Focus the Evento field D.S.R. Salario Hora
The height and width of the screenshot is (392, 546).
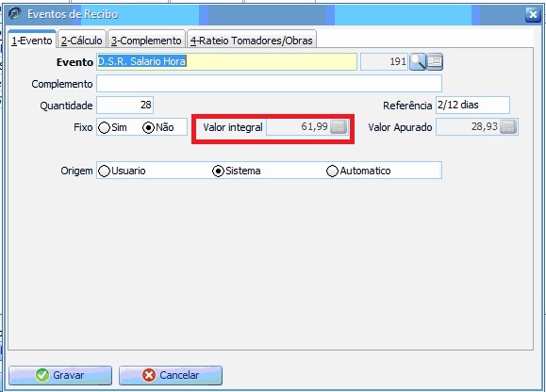pyautogui.click(x=226, y=61)
